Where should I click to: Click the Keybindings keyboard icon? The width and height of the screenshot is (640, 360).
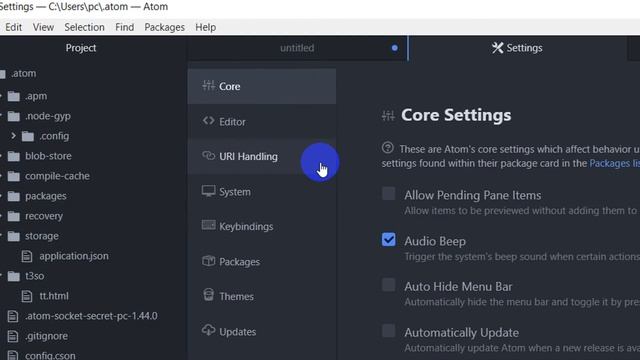coord(208,225)
